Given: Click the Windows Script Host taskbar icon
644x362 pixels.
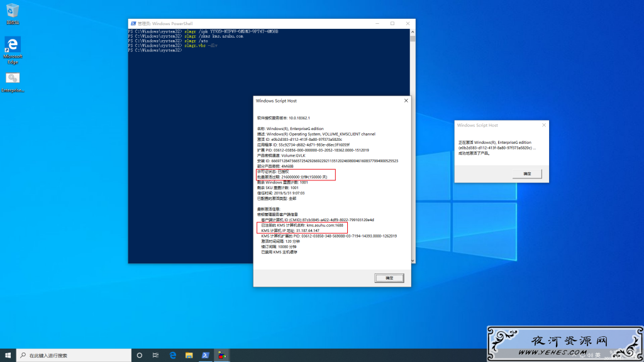Looking at the screenshot, I should tap(222, 355).
